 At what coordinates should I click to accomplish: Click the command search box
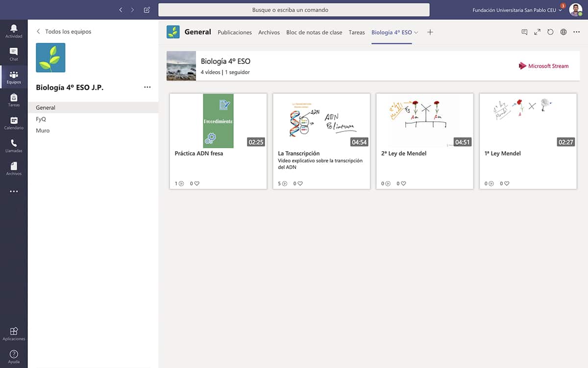click(x=294, y=10)
